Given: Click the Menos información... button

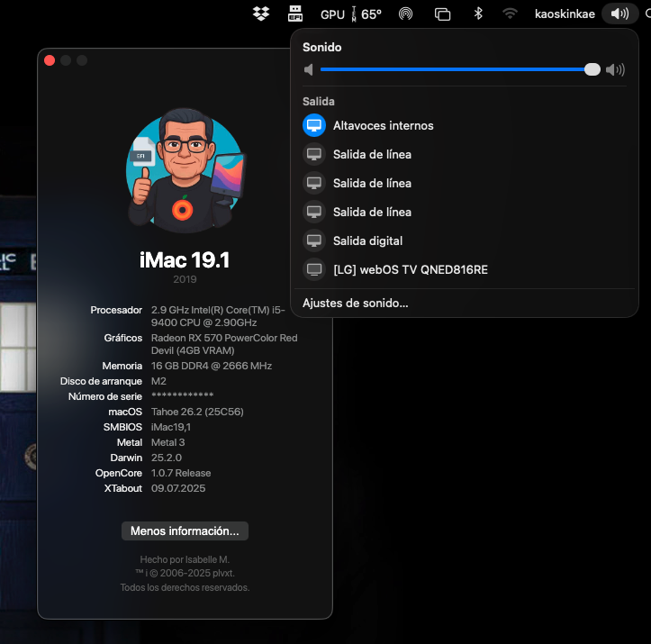Looking at the screenshot, I should click(x=185, y=531).
